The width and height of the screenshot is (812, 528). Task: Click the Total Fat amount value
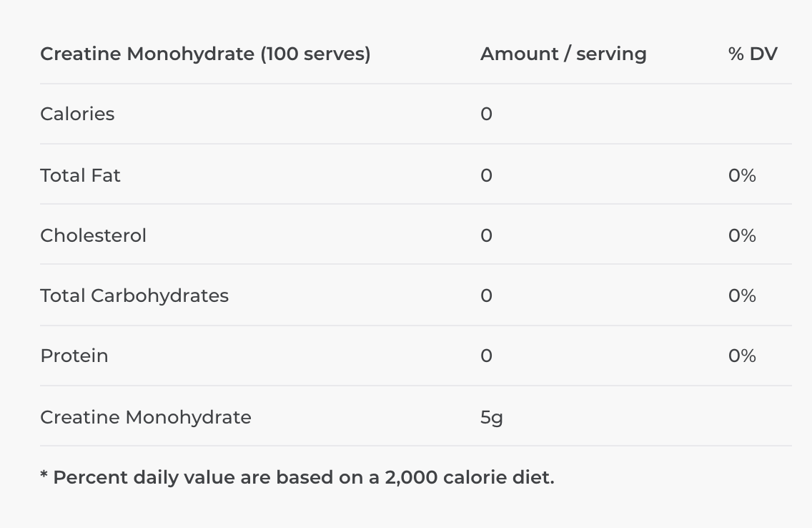tap(486, 175)
